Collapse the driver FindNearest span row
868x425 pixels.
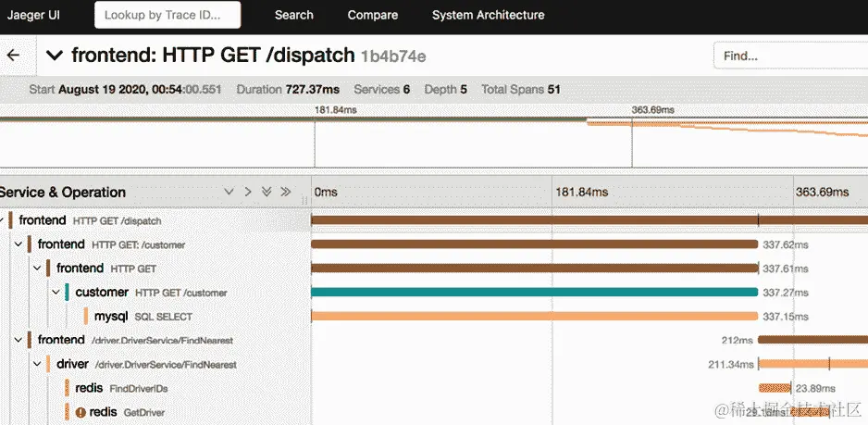coord(37,364)
